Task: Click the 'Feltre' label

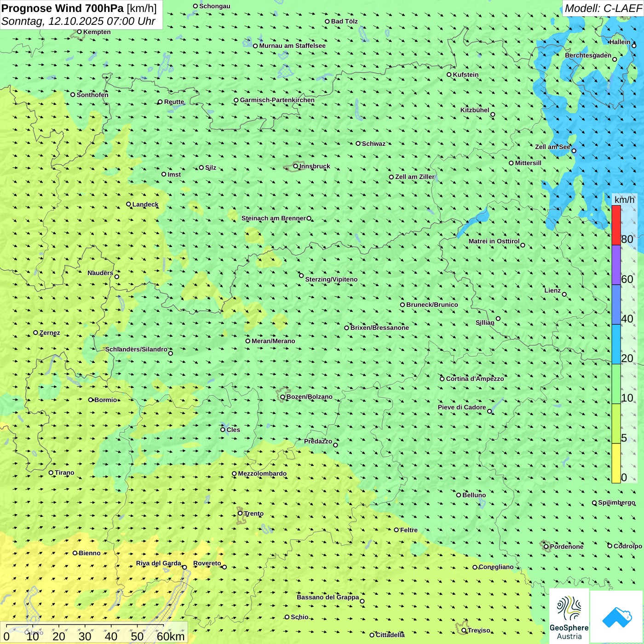Action: click(x=409, y=530)
